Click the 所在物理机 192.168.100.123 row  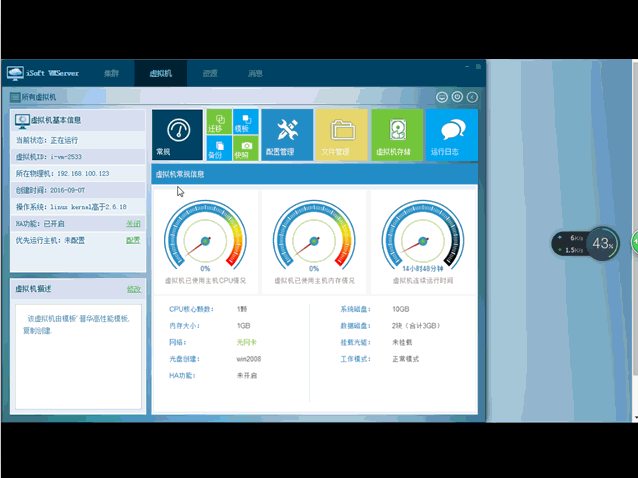click(78, 173)
